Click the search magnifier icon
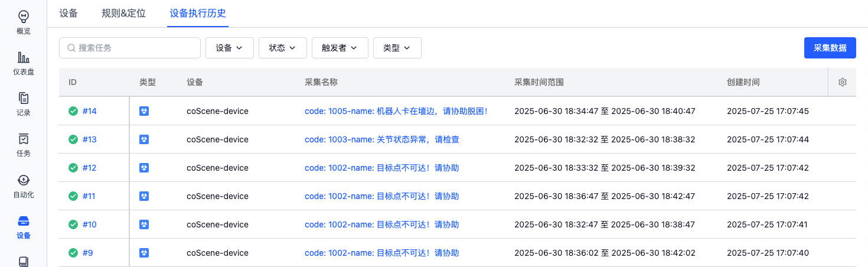Screen dimensions: 868x267 point(71,48)
